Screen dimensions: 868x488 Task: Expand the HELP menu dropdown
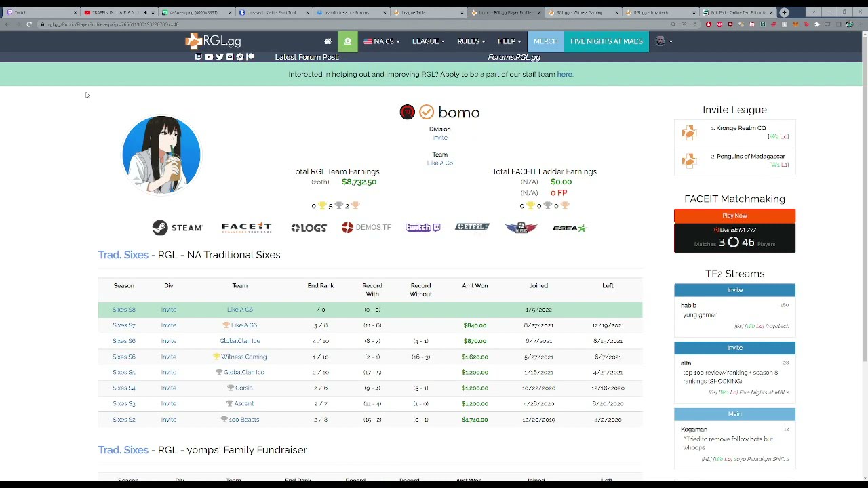pyautogui.click(x=509, y=41)
